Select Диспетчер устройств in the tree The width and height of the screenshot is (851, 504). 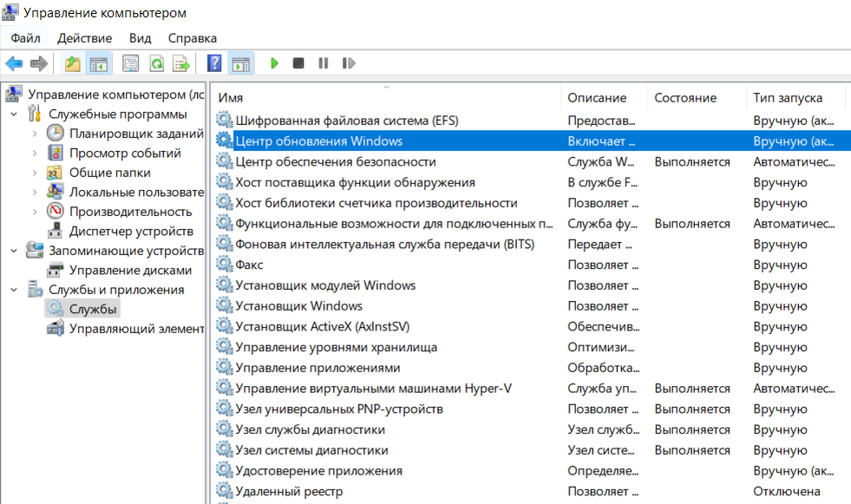pos(131,231)
